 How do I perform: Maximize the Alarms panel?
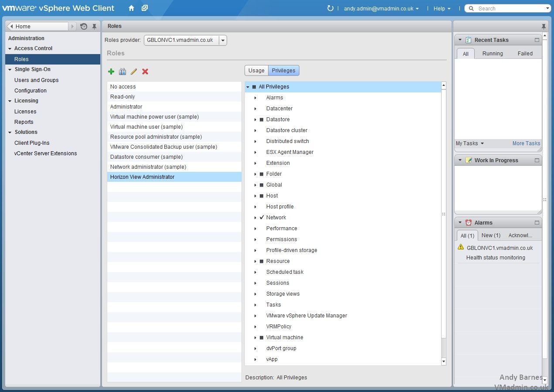click(x=537, y=223)
